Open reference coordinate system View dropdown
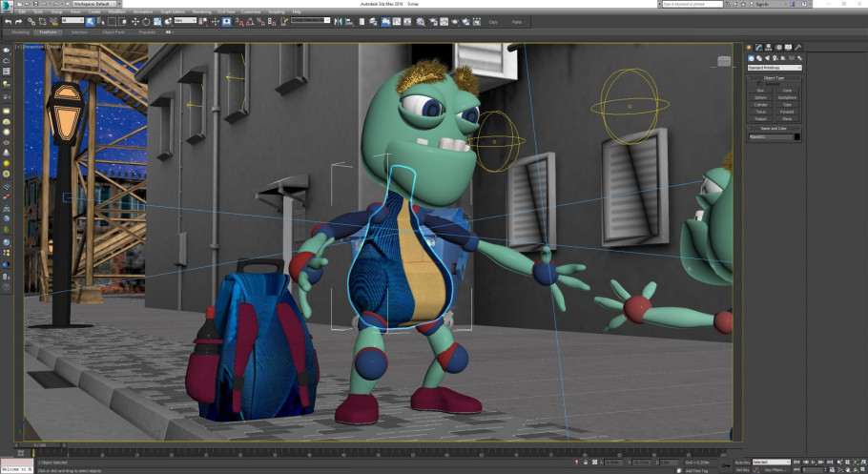 tap(185, 20)
